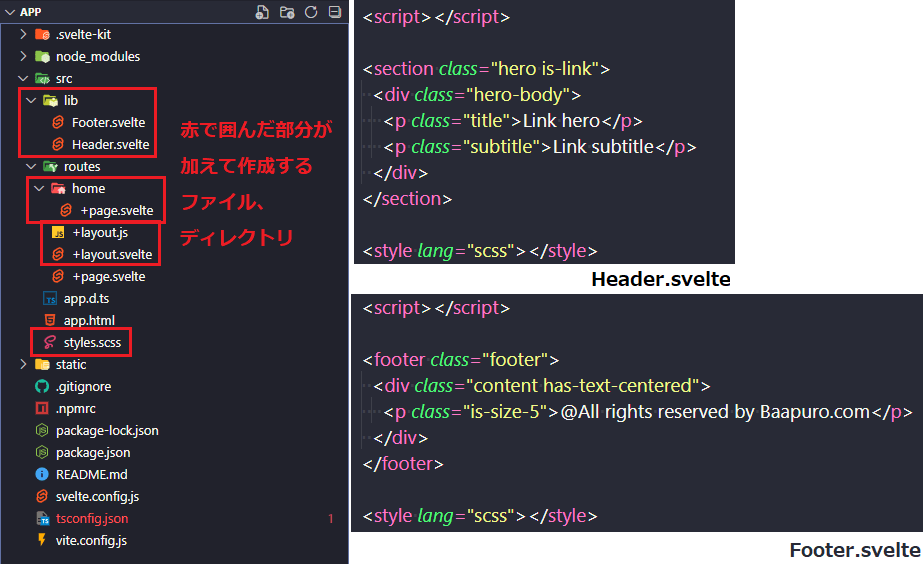The width and height of the screenshot is (923, 564).
Task: Open +page.svelte inside the home folder
Action: (x=117, y=211)
